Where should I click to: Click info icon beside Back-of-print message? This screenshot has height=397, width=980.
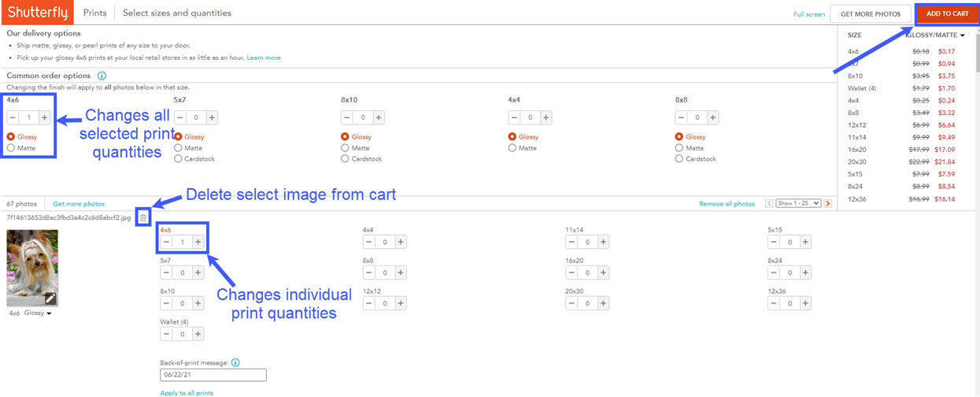tap(235, 363)
